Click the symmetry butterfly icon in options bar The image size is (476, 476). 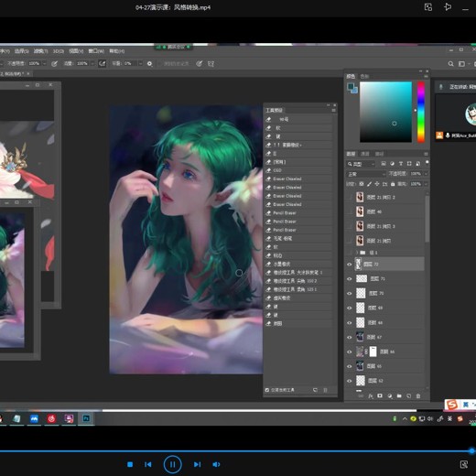(211, 63)
